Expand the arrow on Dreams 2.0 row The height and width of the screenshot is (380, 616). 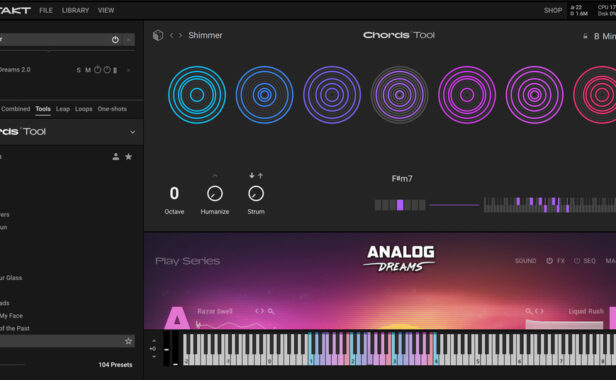128,70
